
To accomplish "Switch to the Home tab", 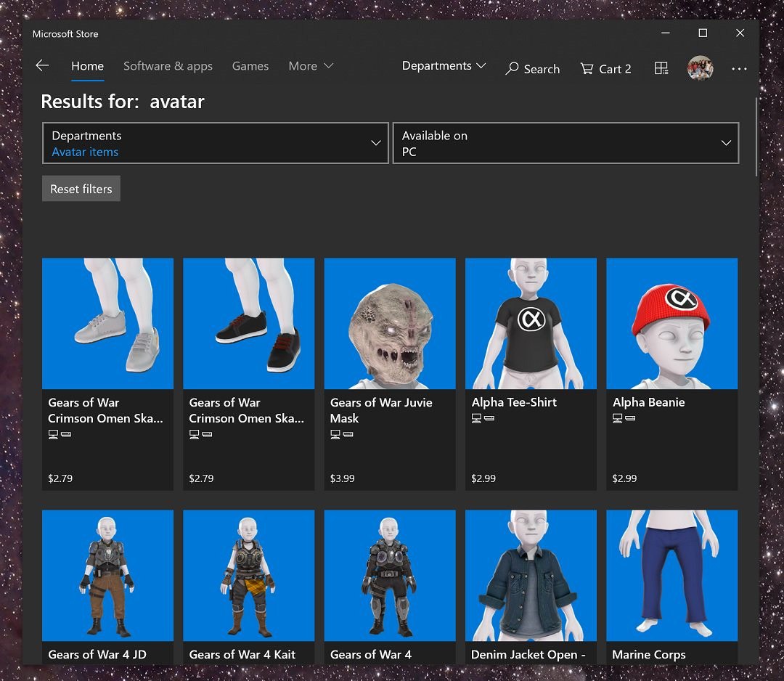I will [88, 66].
